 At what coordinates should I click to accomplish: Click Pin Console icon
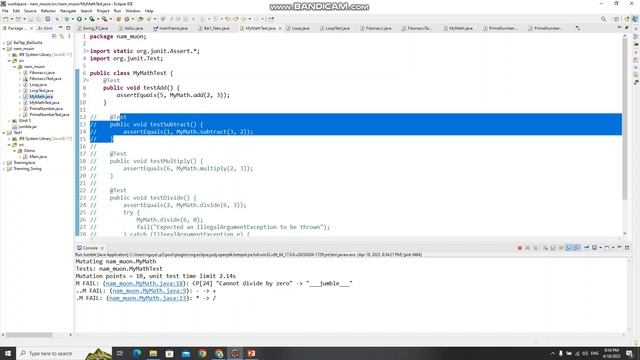(x=587, y=248)
